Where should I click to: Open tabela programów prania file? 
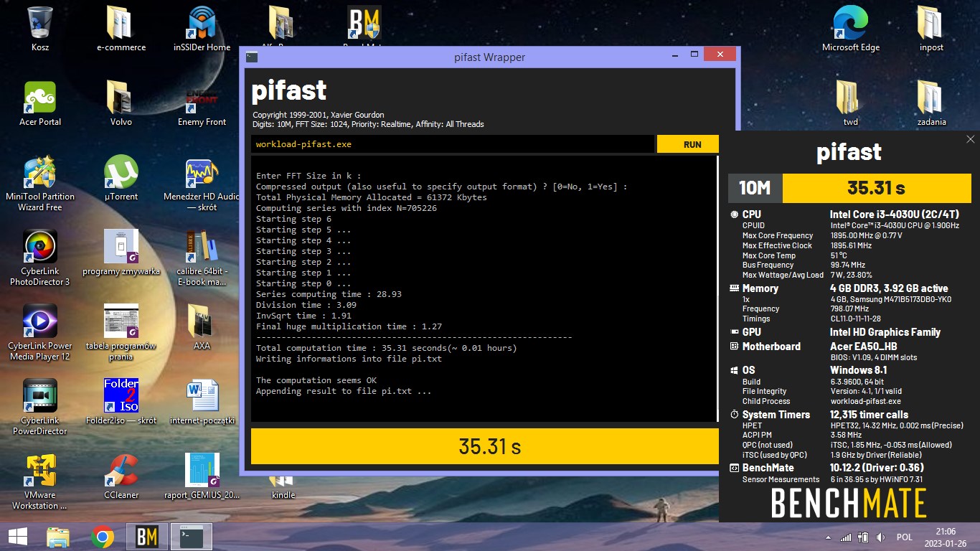pyautogui.click(x=121, y=333)
